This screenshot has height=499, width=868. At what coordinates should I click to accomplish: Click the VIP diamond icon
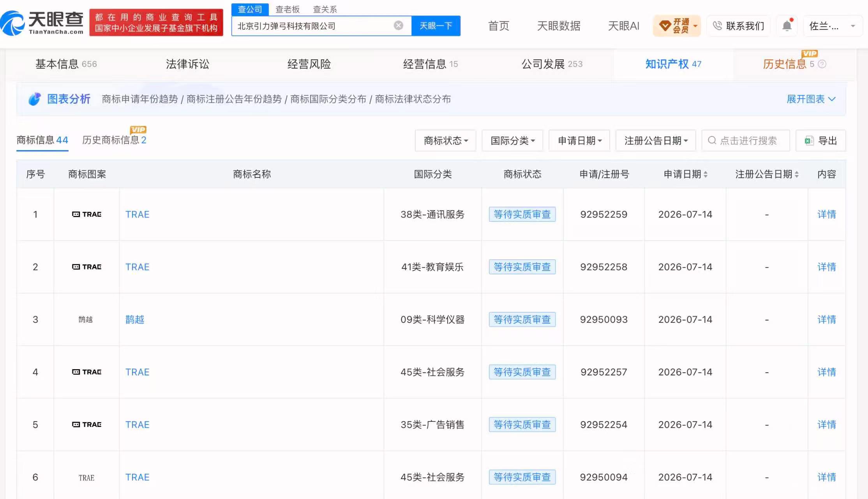pyautogui.click(x=665, y=26)
